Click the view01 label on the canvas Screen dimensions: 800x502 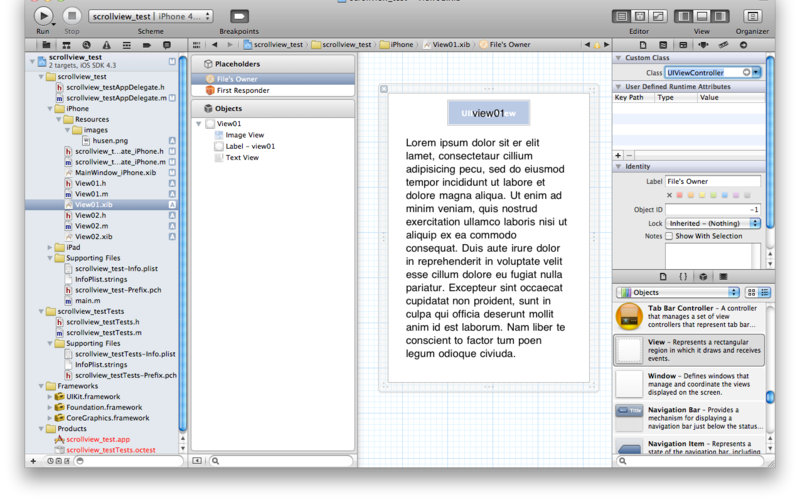[x=488, y=113]
